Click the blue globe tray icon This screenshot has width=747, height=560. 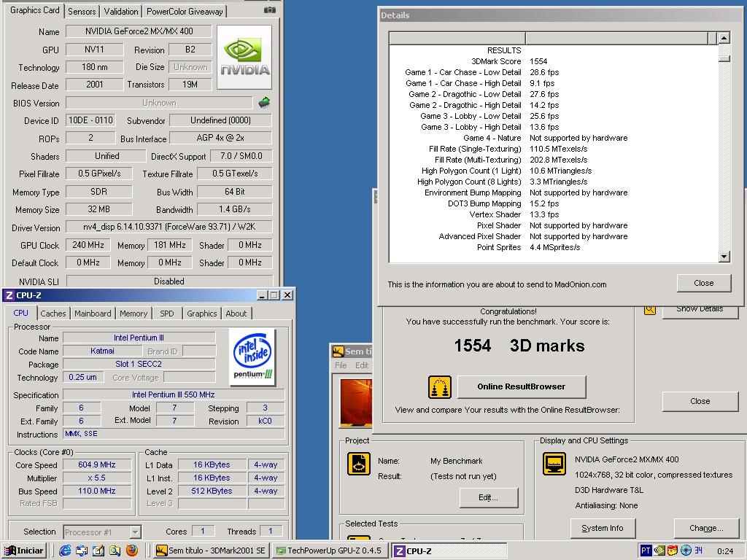point(686,551)
